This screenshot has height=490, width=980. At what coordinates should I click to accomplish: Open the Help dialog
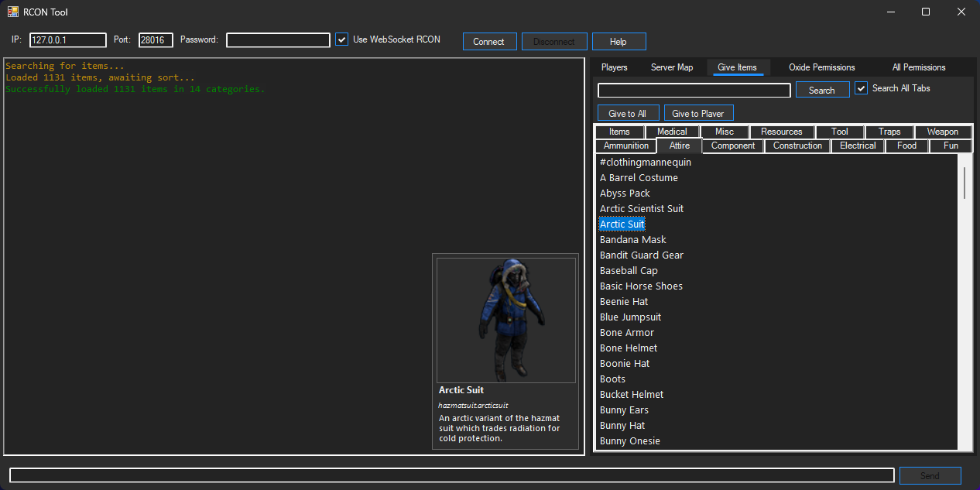618,41
